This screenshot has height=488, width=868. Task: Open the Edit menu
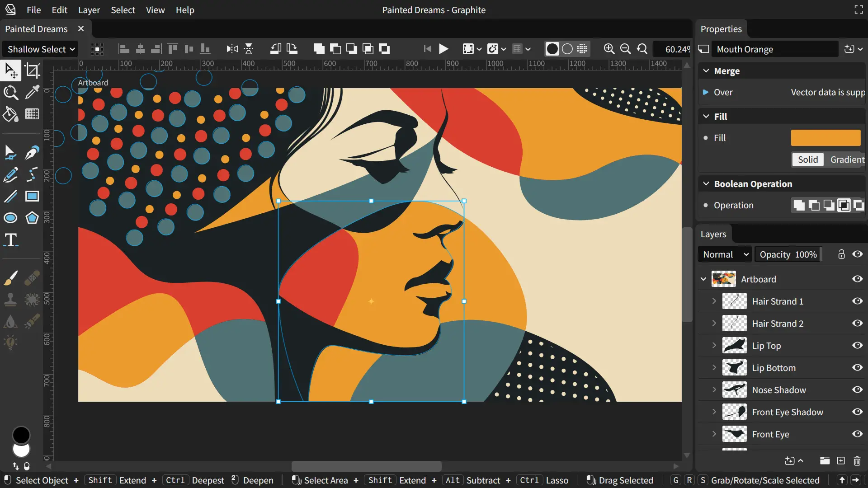(59, 10)
